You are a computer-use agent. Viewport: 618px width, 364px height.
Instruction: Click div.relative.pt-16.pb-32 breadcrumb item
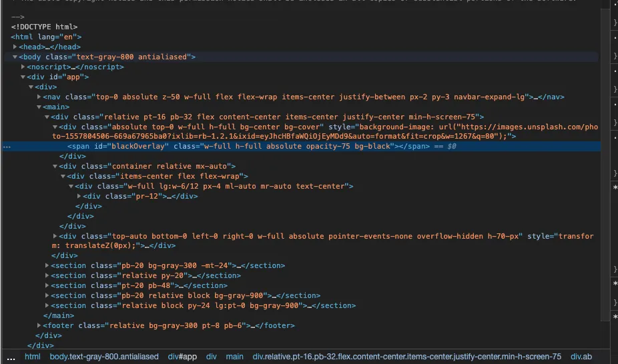(406, 357)
